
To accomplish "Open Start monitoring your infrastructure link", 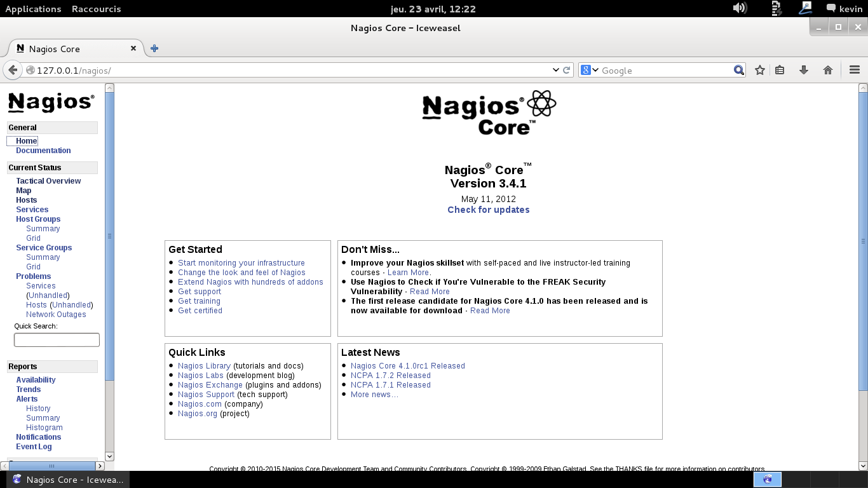I will point(241,263).
